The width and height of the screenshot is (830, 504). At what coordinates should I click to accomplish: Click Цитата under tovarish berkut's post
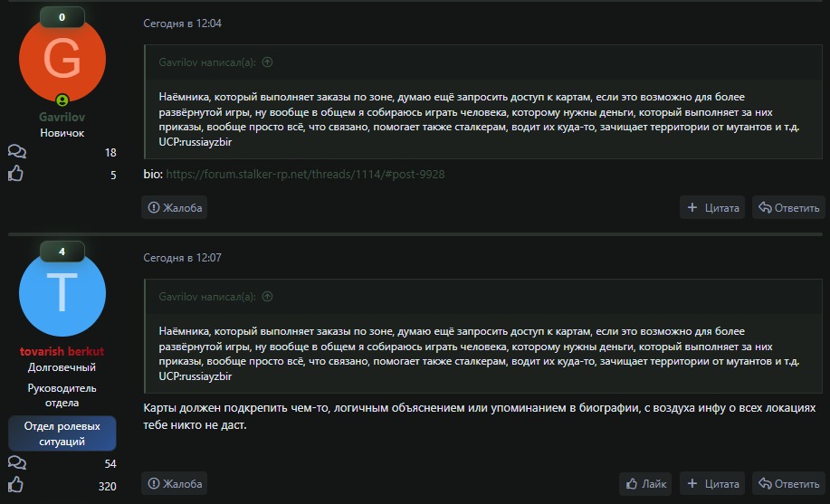click(712, 483)
